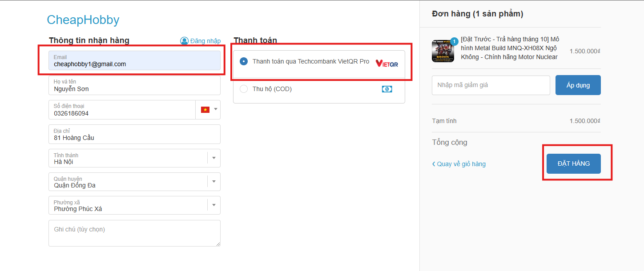Click the product quantity badge on thumbnail
Image resolution: width=644 pixels, height=271 pixels.
tap(454, 41)
